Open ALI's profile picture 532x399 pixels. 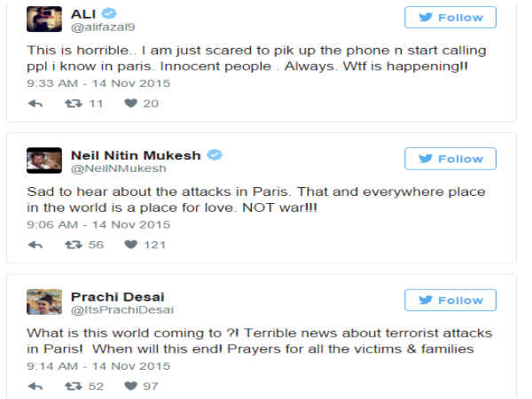click(44, 20)
